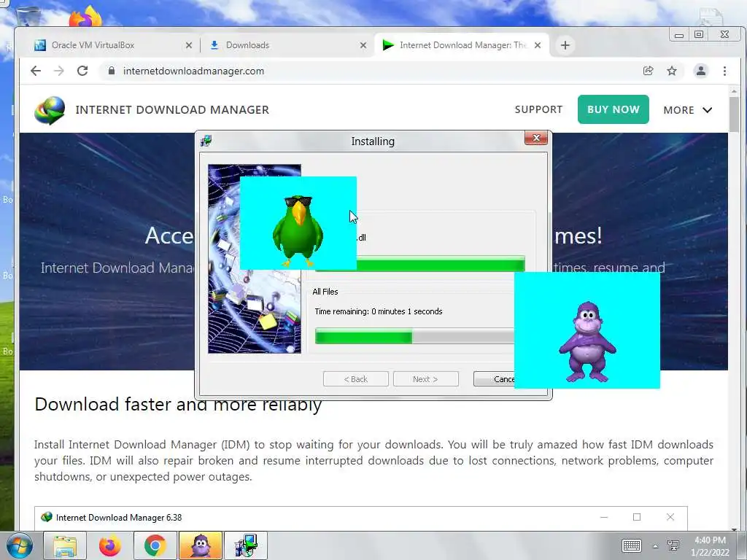Show hidden system tray icons

pyautogui.click(x=656, y=546)
